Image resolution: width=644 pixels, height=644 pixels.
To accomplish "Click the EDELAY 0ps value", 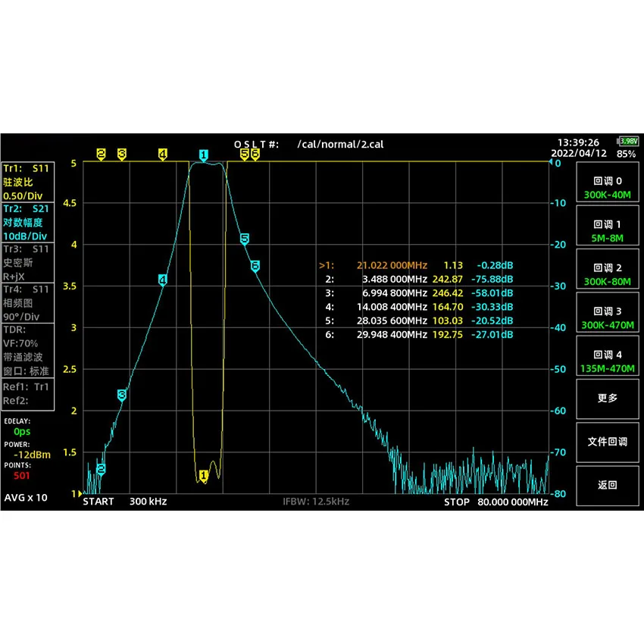I will tap(22, 432).
